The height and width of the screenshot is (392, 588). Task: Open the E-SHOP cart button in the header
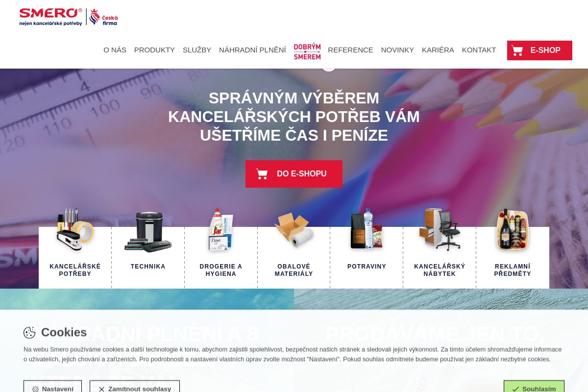tap(539, 50)
